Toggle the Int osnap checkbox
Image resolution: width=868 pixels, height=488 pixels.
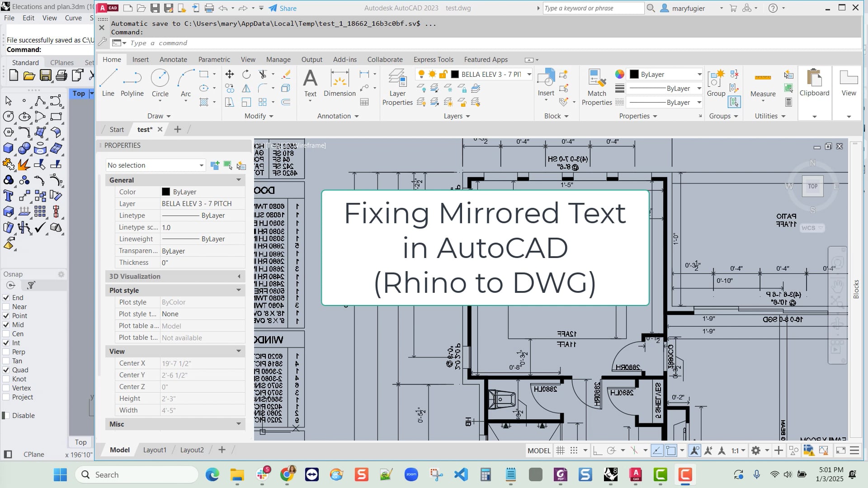pyautogui.click(x=6, y=343)
